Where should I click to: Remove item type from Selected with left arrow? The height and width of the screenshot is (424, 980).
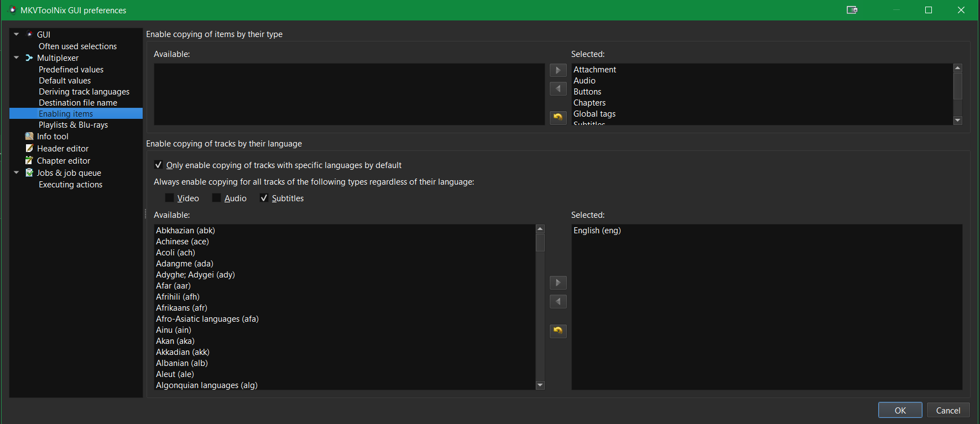[558, 88]
